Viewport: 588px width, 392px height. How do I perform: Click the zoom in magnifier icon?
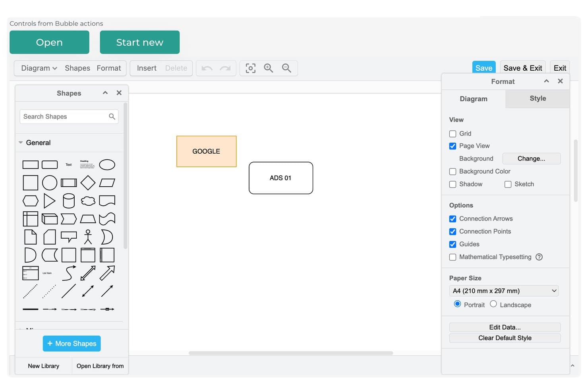pos(269,68)
